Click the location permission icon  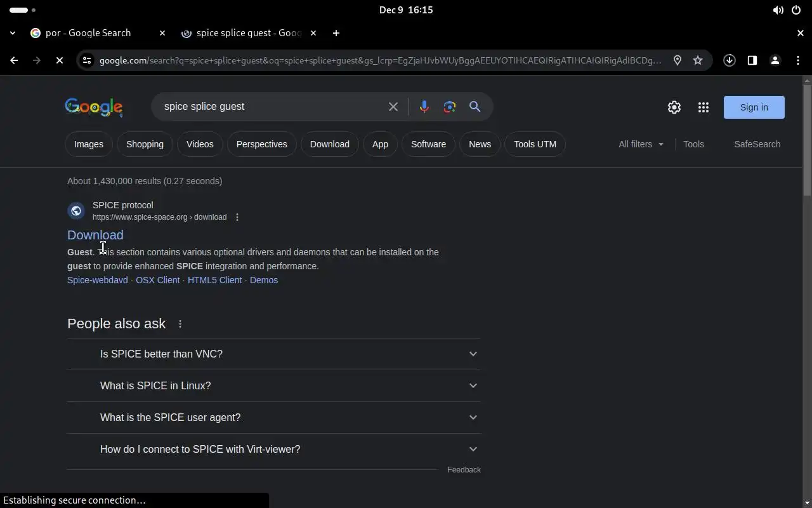(678, 60)
